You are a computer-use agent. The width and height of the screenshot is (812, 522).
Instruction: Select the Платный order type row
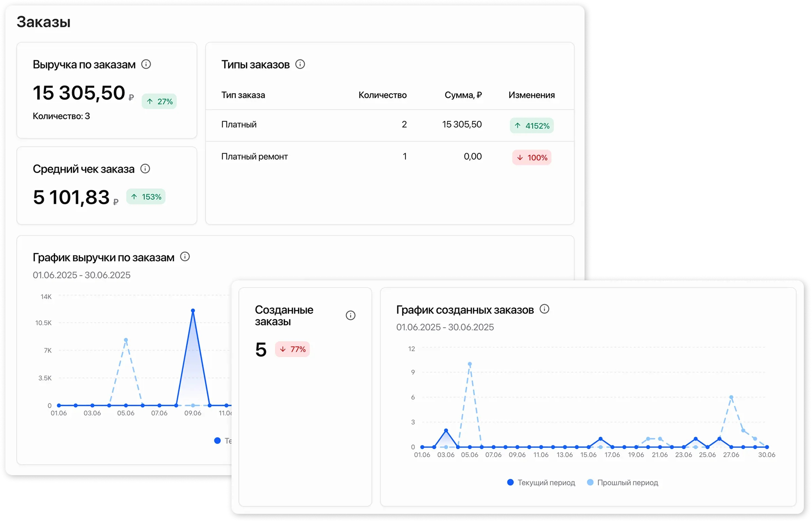coord(239,125)
